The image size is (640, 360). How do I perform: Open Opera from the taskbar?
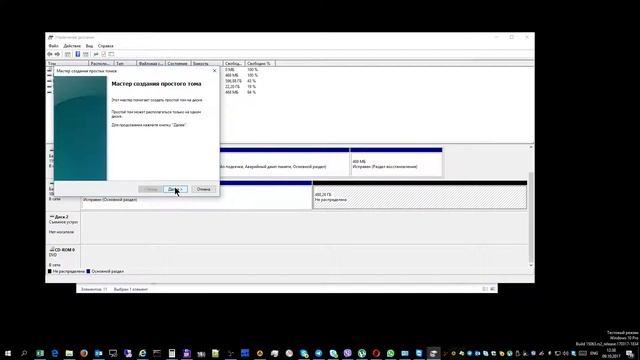pos(376,353)
